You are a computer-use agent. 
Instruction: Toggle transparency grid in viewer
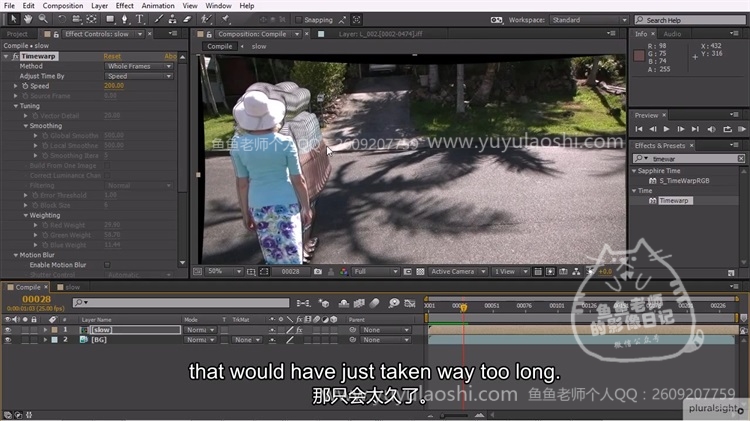[x=420, y=272]
